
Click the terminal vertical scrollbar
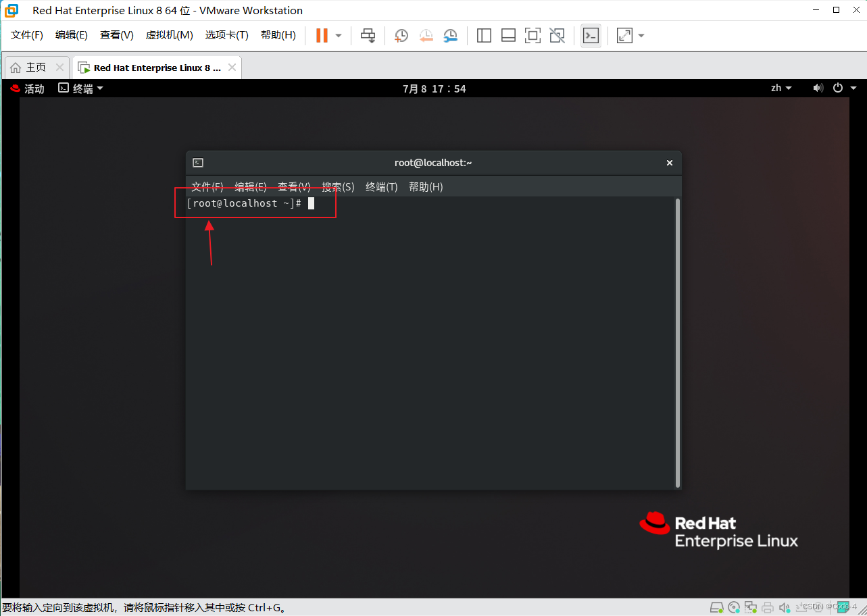(678, 343)
